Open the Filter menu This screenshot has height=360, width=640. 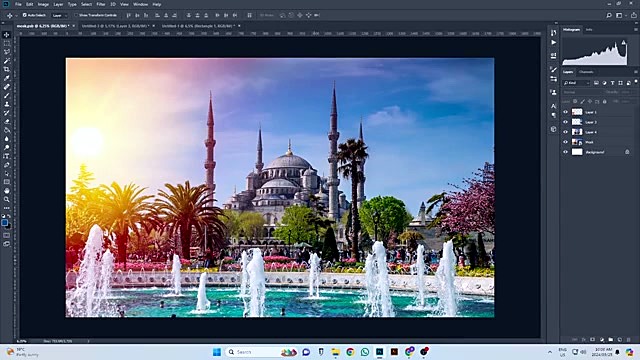click(x=101, y=4)
